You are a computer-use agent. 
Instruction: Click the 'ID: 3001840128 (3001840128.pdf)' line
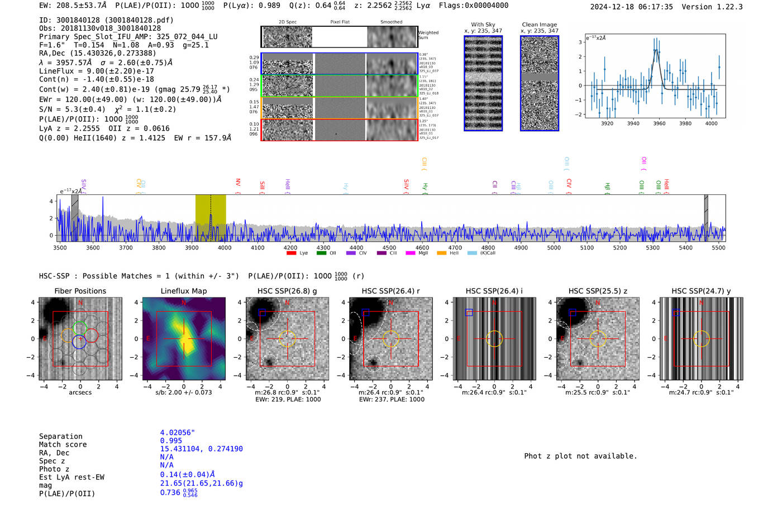pyautogui.click(x=106, y=20)
